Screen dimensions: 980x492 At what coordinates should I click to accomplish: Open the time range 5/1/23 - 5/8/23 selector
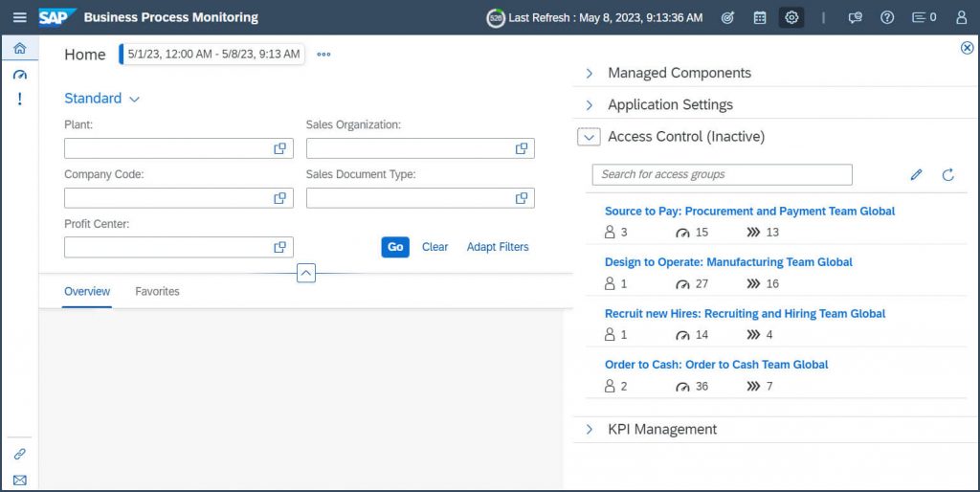point(212,55)
